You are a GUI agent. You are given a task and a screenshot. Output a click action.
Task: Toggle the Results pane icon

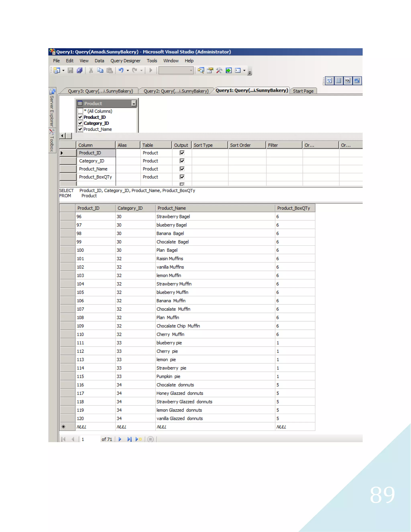[x=357, y=81]
